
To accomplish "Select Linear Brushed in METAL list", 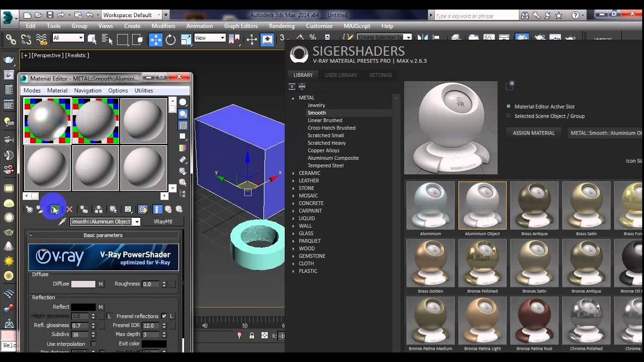I will 325,121.
